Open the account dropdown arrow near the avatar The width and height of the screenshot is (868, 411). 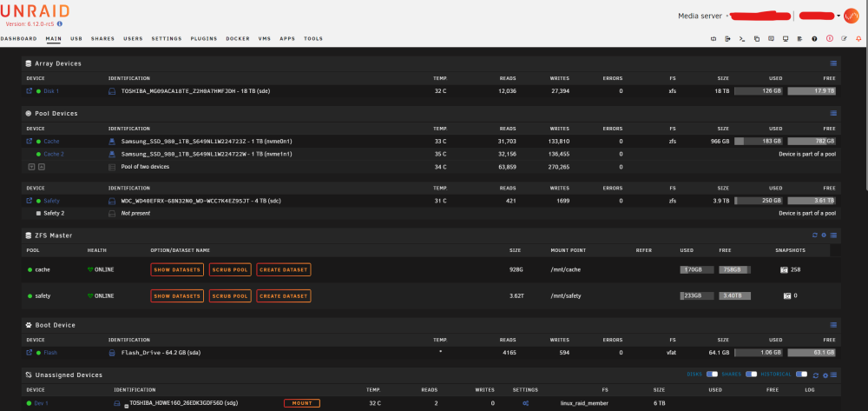pyautogui.click(x=839, y=16)
